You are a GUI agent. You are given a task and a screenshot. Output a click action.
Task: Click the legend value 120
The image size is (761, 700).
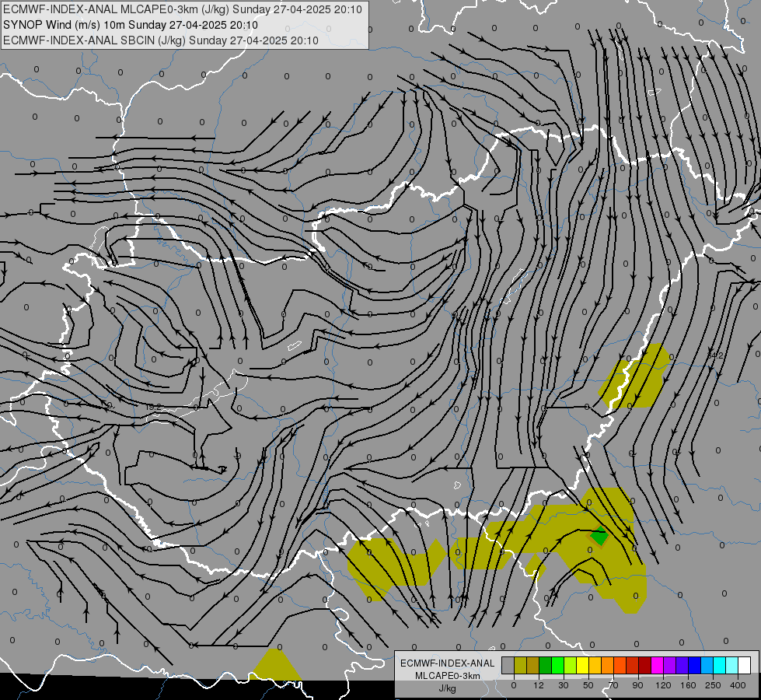click(664, 685)
